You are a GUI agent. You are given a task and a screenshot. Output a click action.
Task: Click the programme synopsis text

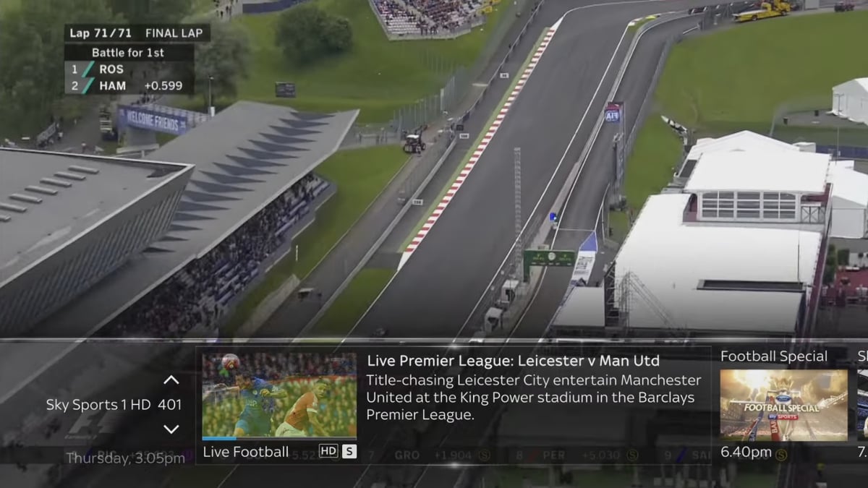pos(534,398)
